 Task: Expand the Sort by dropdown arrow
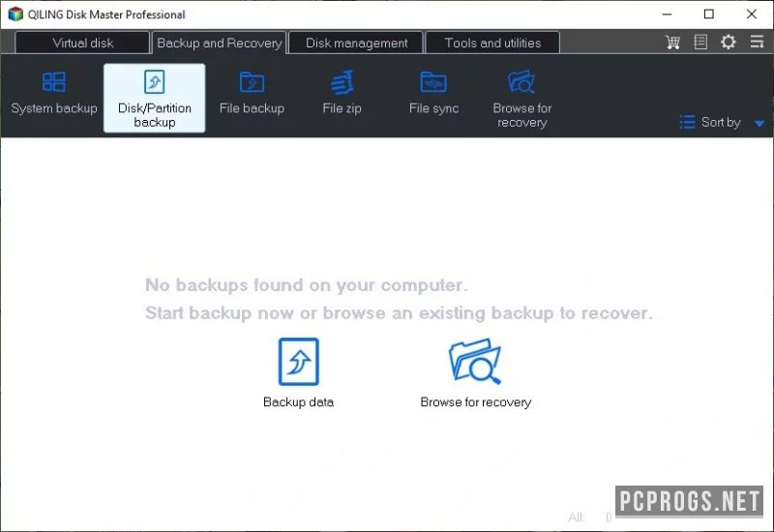click(x=759, y=123)
